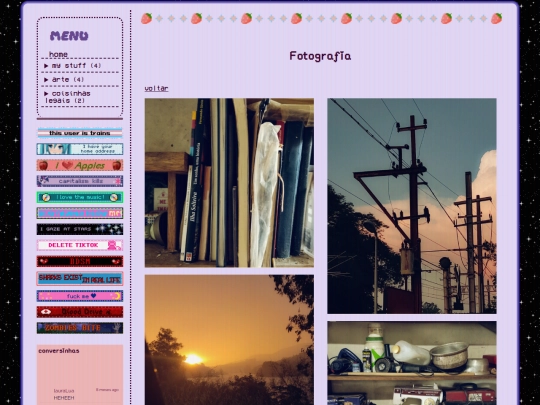
Task: Expand the coisinhas legais (2) section
Action: (x=68, y=97)
